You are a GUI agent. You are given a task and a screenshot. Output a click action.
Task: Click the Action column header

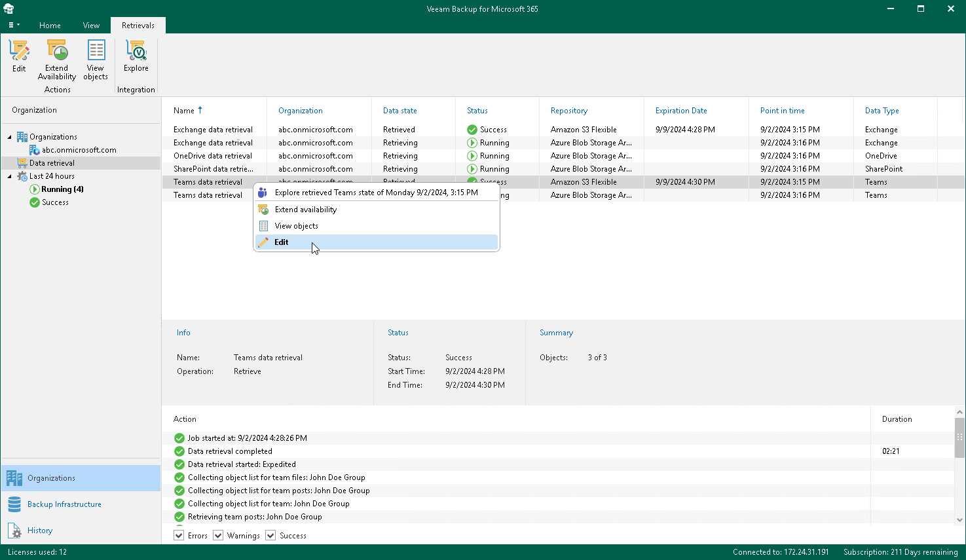point(185,419)
